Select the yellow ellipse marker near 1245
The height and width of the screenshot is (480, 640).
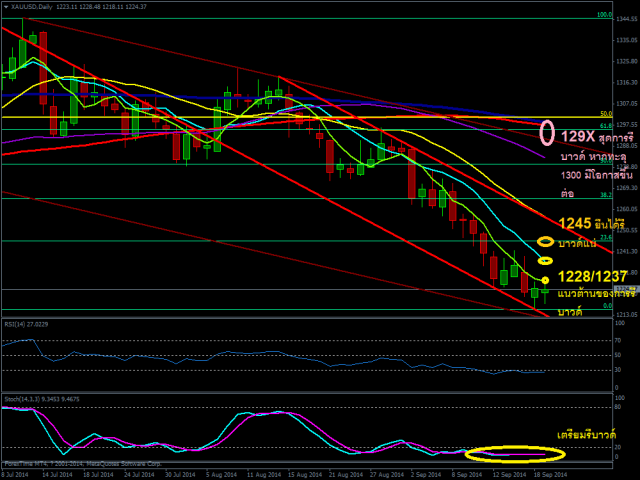545,241
